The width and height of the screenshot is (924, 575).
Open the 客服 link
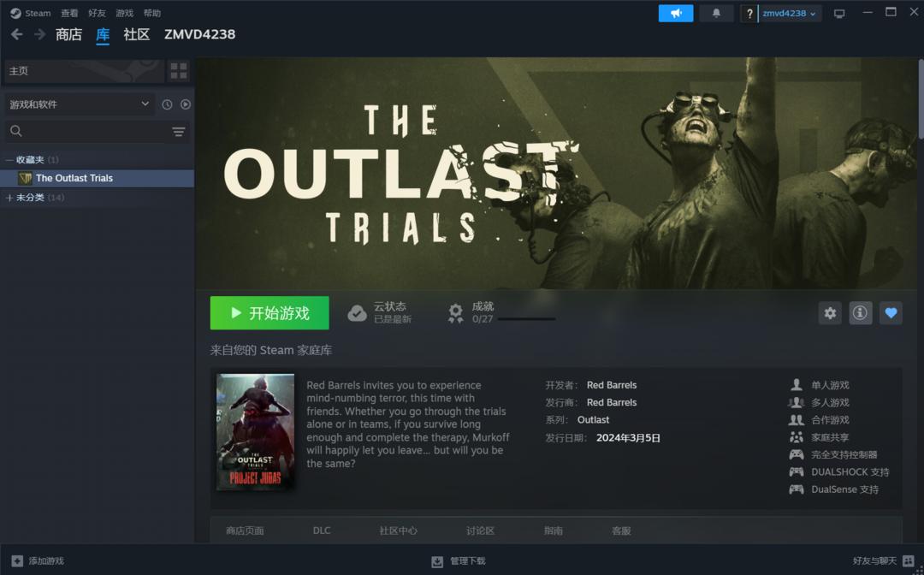click(621, 531)
